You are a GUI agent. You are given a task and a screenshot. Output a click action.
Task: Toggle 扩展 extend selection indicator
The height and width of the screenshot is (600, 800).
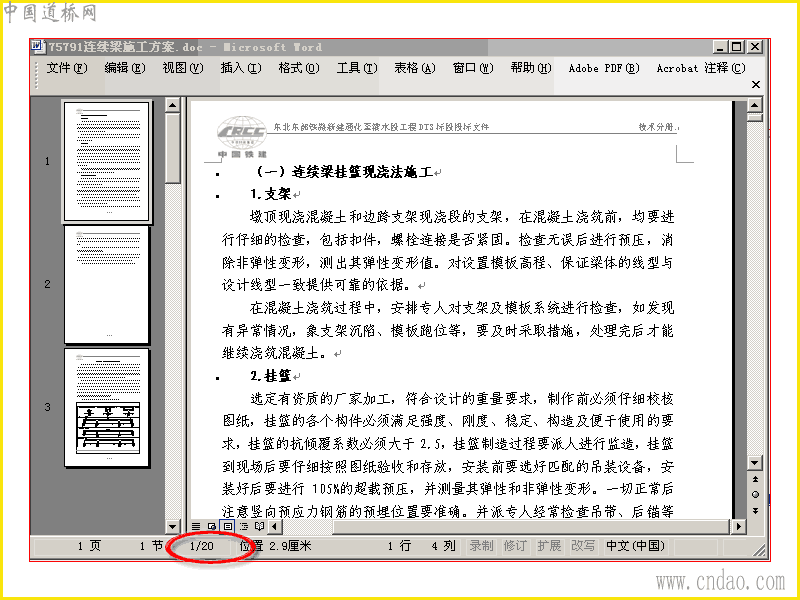[549, 546]
